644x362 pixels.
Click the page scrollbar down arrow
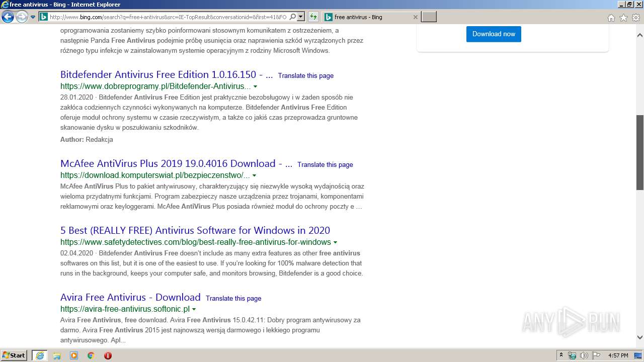click(x=640, y=337)
